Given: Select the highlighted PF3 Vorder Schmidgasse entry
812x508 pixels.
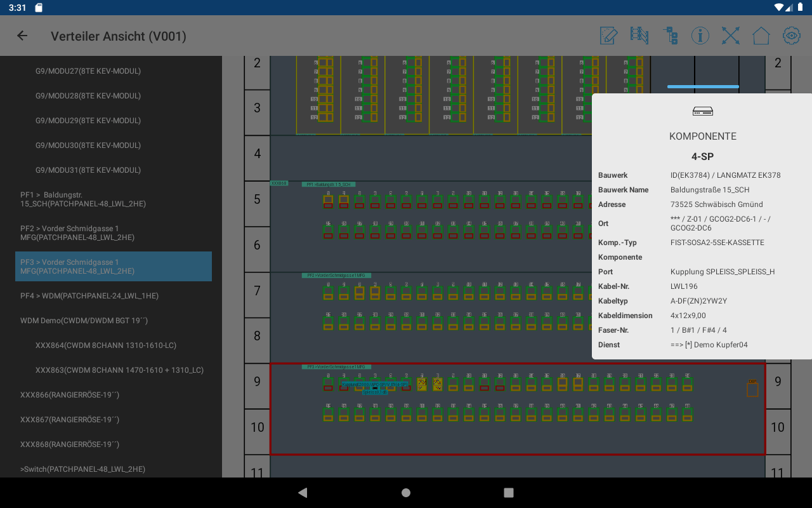Looking at the screenshot, I should [113, 266].
